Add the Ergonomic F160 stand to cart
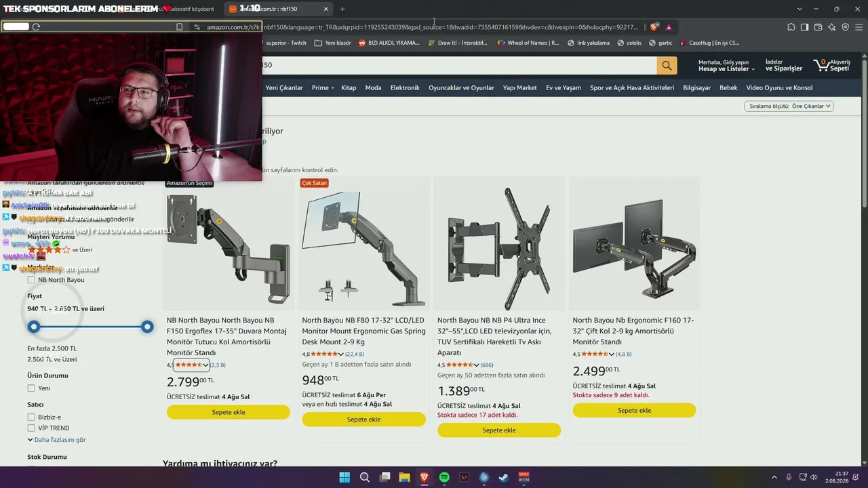Viewport: 868px width, 488px height. pos(634,410)
